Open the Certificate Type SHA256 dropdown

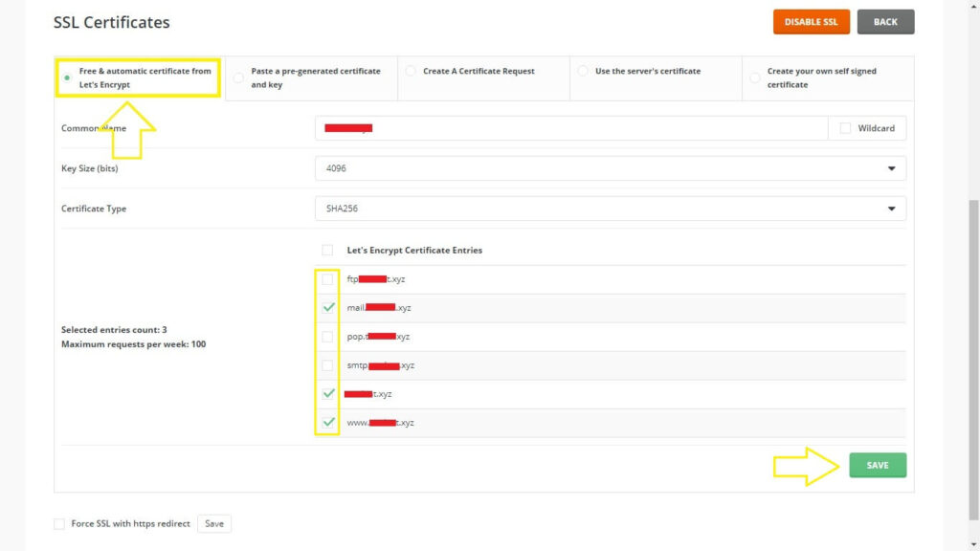click(x=610, y=208)
